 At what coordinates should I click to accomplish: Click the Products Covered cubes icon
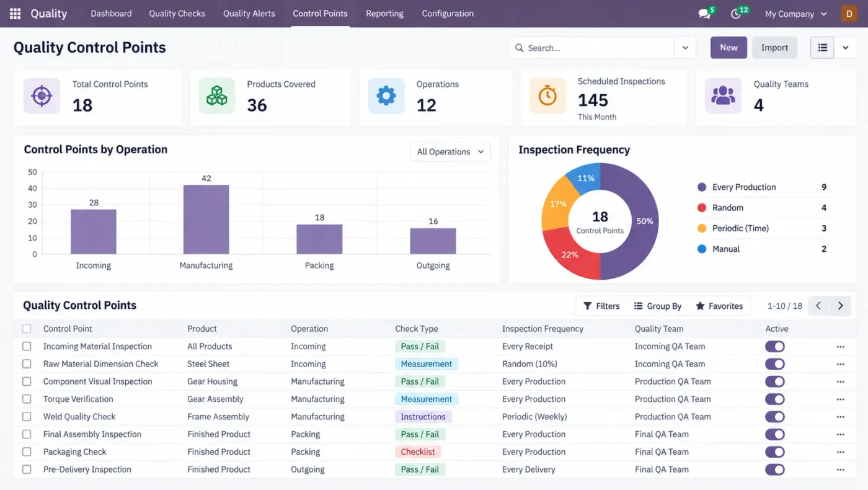[x=217, y=96]
